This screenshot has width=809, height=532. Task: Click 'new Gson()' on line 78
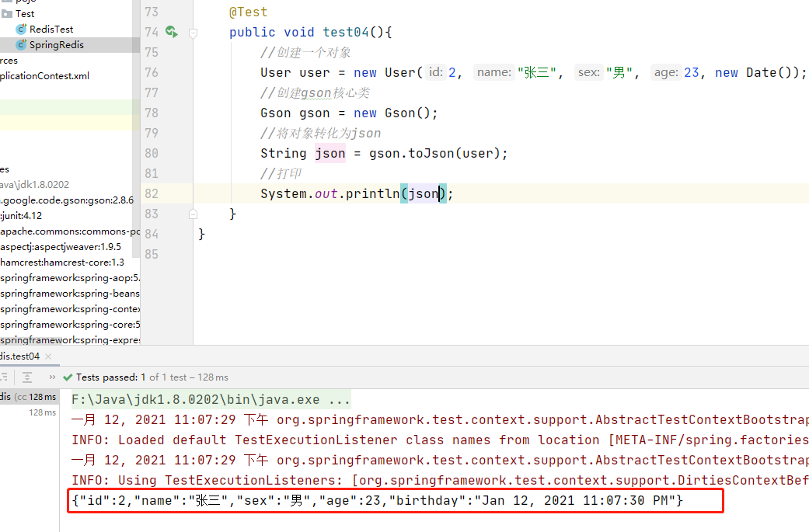[x=392, y=113]
